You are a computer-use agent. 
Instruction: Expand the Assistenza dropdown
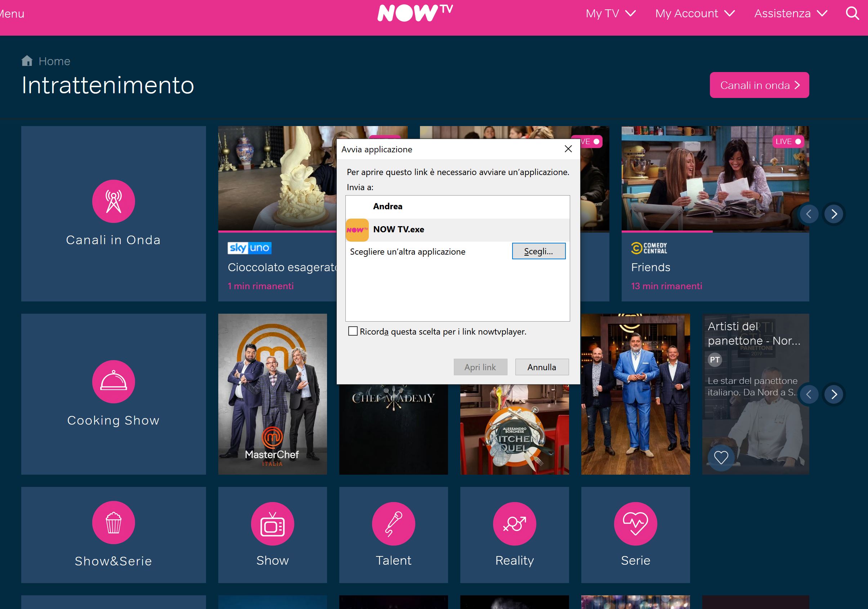point(791,14)
